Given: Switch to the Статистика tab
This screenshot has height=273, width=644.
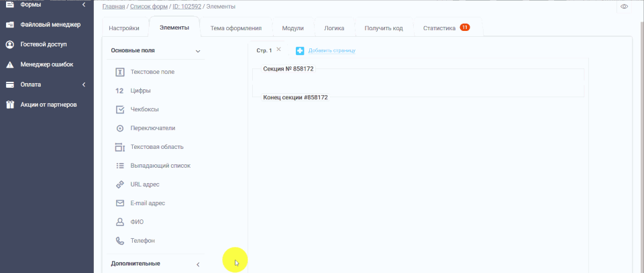Looking at the screenshot, I should [439, 28].
